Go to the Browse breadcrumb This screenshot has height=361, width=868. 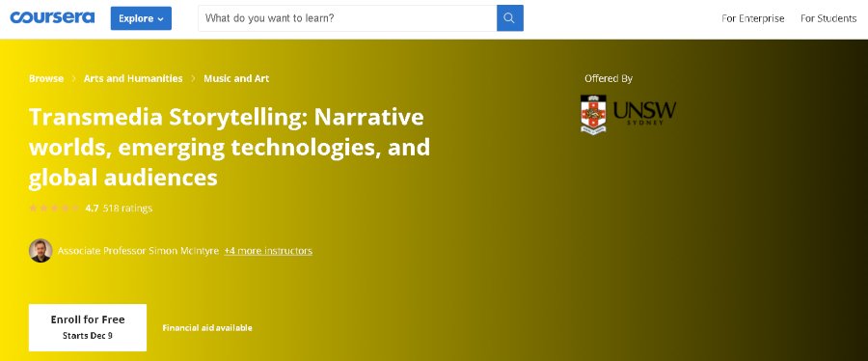[46, 78]
